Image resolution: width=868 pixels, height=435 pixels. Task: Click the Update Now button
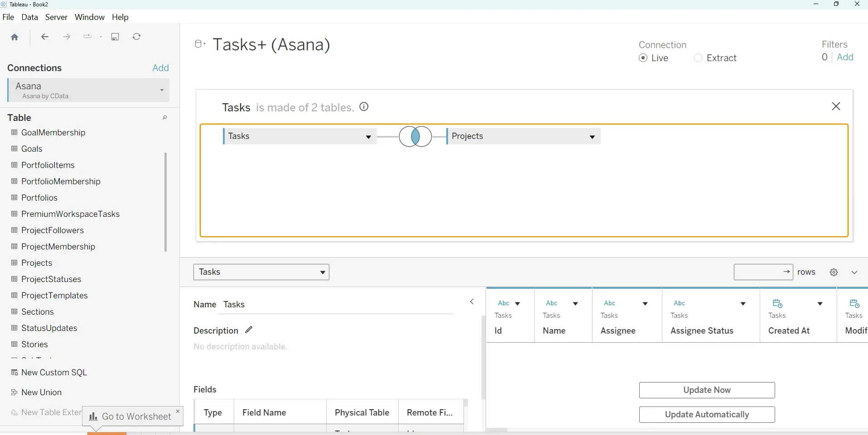(707, 390)
